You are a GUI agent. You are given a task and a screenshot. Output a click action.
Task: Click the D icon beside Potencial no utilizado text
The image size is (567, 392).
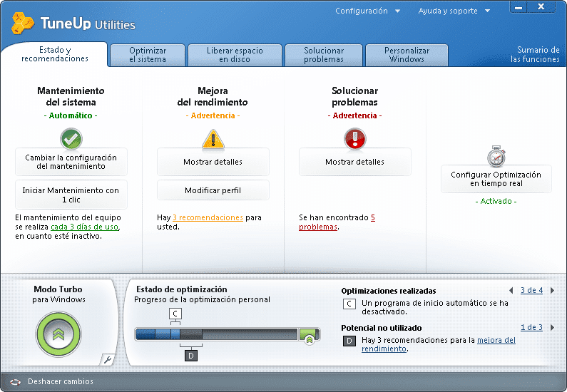[349, 341]
